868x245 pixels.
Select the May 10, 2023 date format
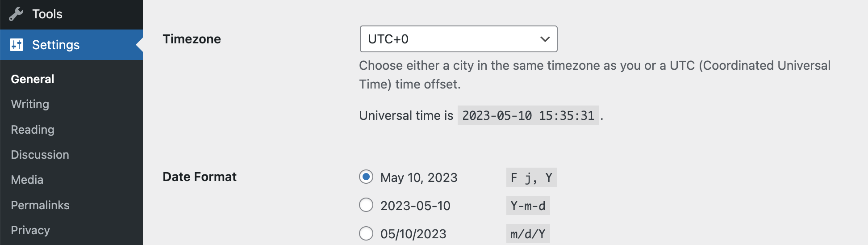[366, 177]
